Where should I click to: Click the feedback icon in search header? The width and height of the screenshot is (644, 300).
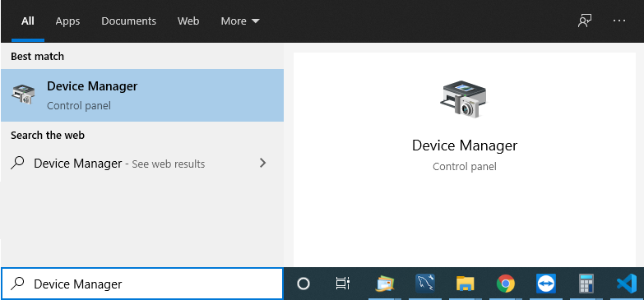(x=585, y=21)
